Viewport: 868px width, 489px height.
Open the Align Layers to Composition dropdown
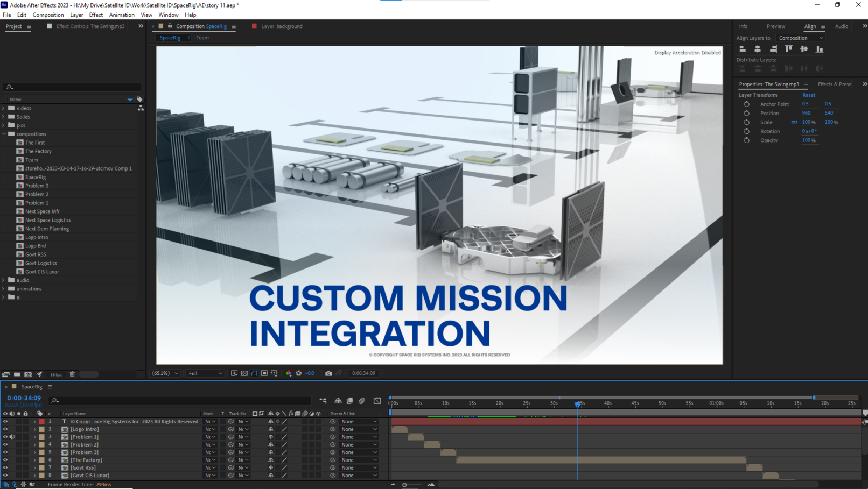pyautogui.click(x=801, y=38)
